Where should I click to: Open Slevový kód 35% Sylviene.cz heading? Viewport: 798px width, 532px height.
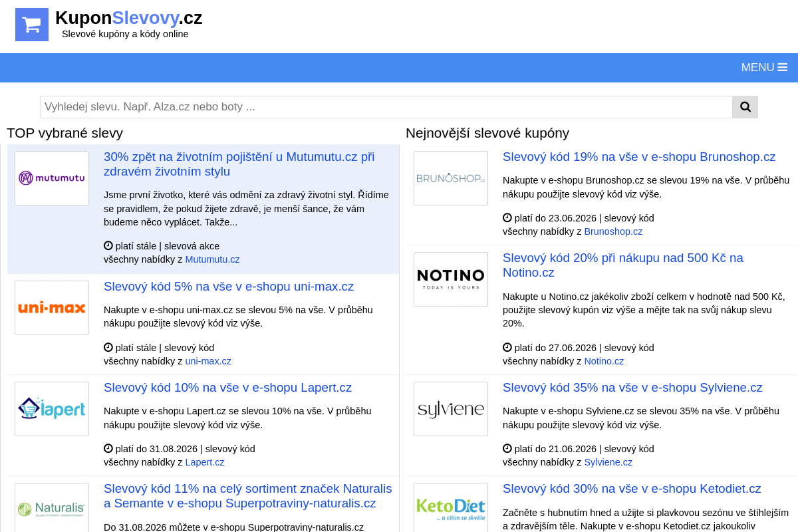tap(632, 388)
